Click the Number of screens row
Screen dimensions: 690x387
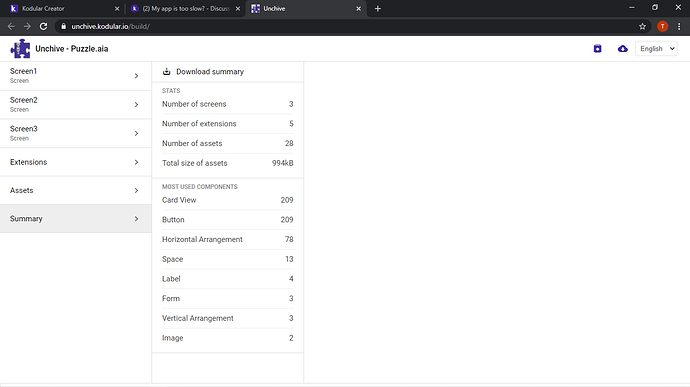pyautogui.click(x=228, y=104)
